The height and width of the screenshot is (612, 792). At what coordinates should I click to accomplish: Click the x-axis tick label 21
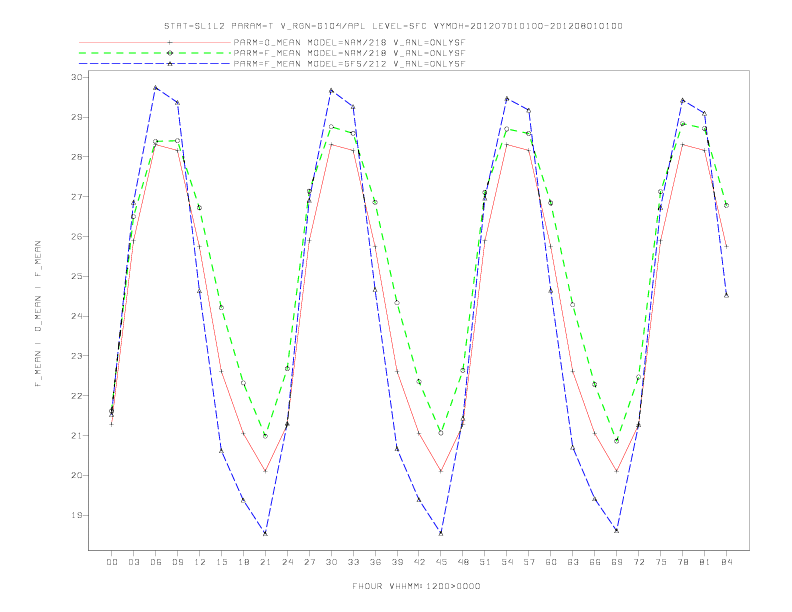(x=265, y=562)
